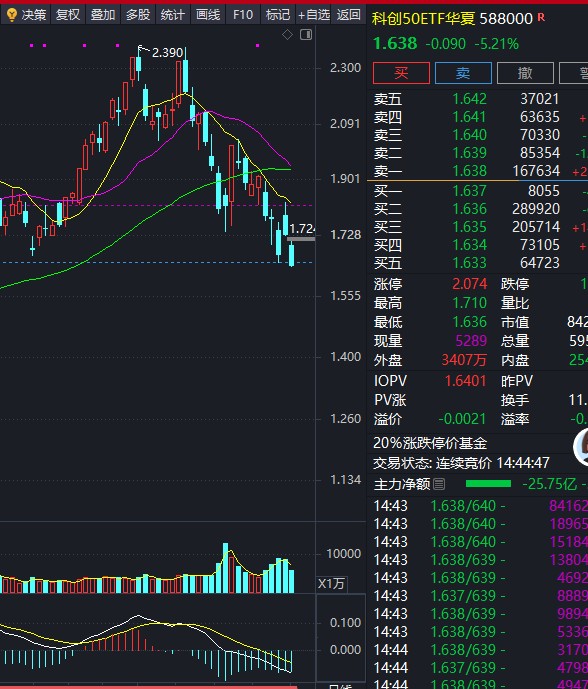Open the F10 company info tab
Image resolution: width=588 pixels, height=689 pixels.
coord(243,15)
